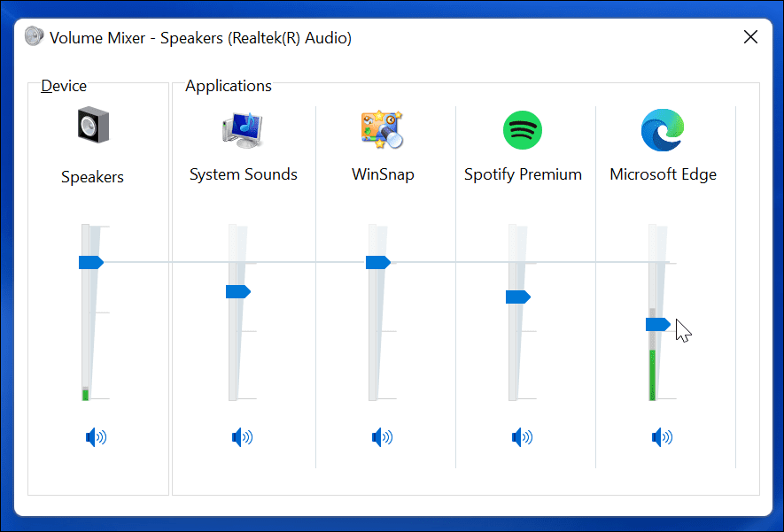
Task: Click the System Sounds volume slider thumb
Action: [x=237, y=291]
